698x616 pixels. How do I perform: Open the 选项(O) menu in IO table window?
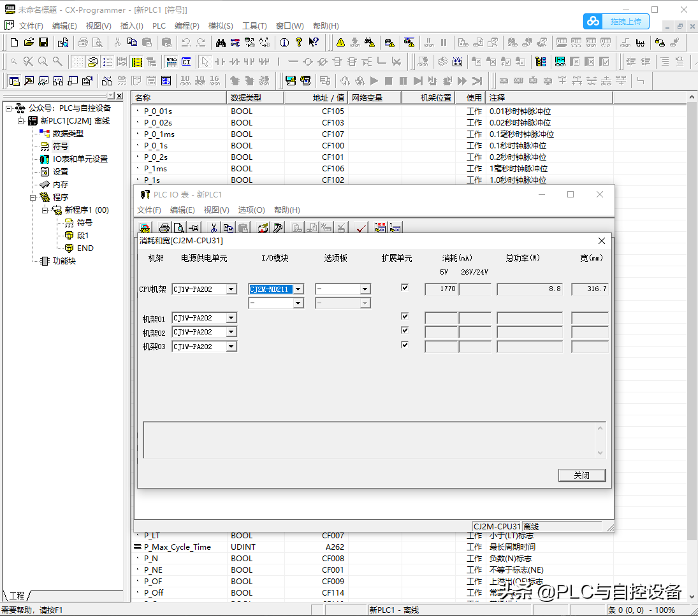pyautogui.click(x=251, y=210)
